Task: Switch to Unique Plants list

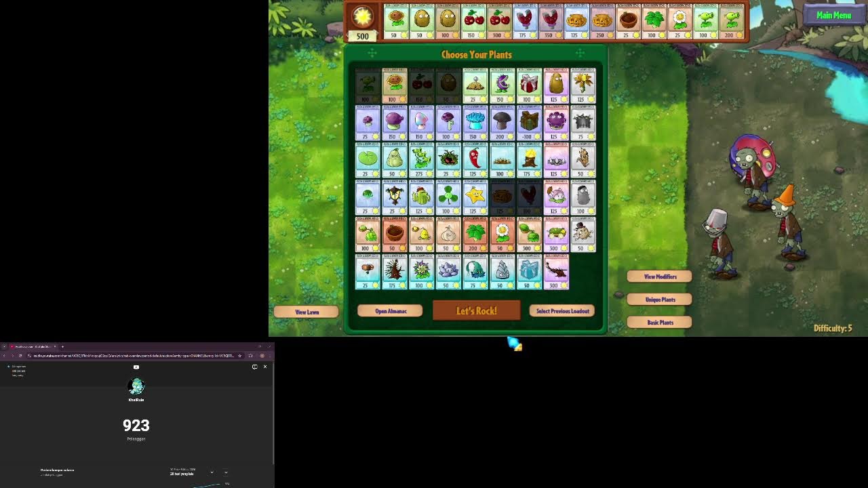Action: point(660,300)
